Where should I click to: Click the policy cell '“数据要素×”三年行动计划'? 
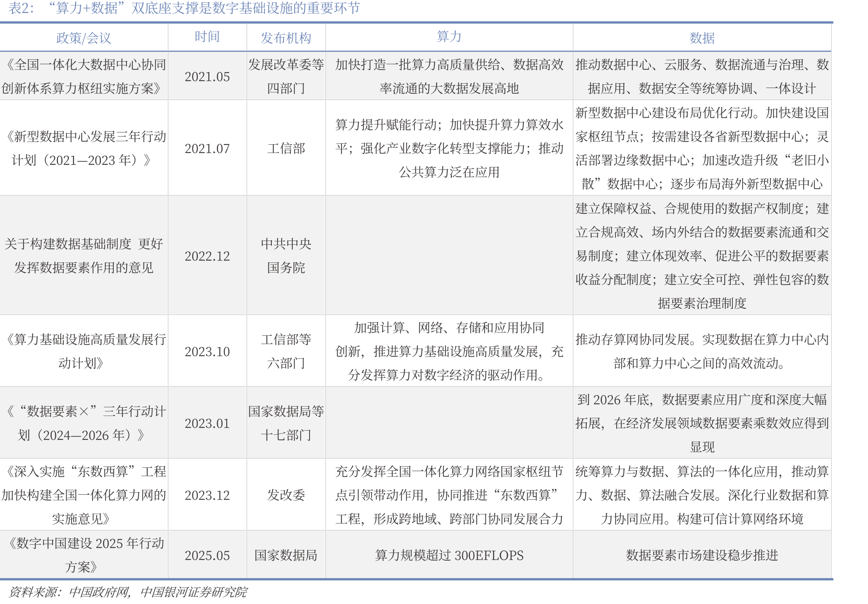coord(84,423)
